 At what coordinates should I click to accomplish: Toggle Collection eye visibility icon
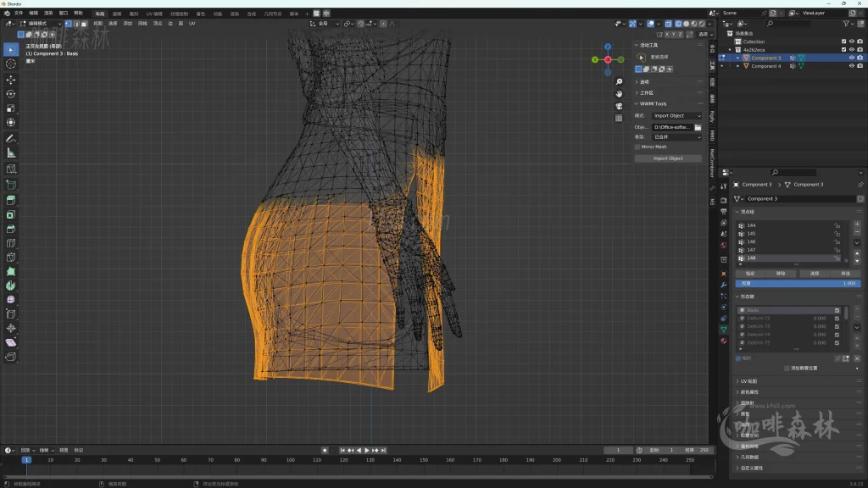click(851, 42)
